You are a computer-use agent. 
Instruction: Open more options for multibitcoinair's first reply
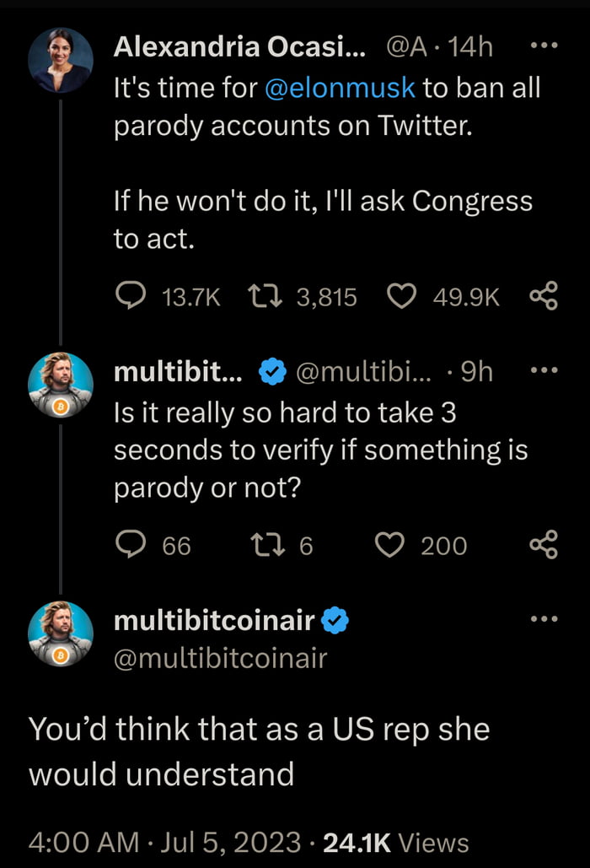(545, 369)
